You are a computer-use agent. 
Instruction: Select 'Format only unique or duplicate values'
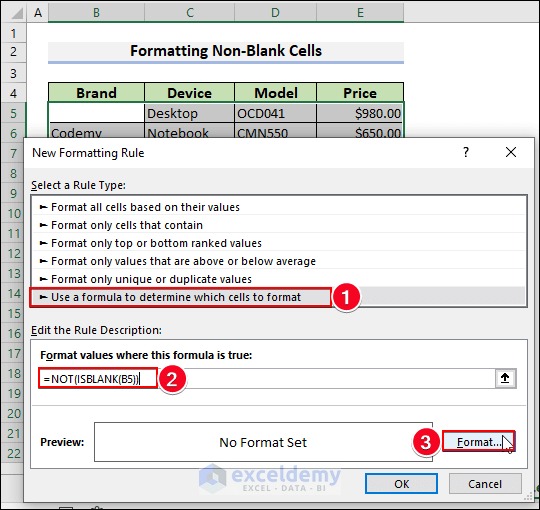[278, 279]
